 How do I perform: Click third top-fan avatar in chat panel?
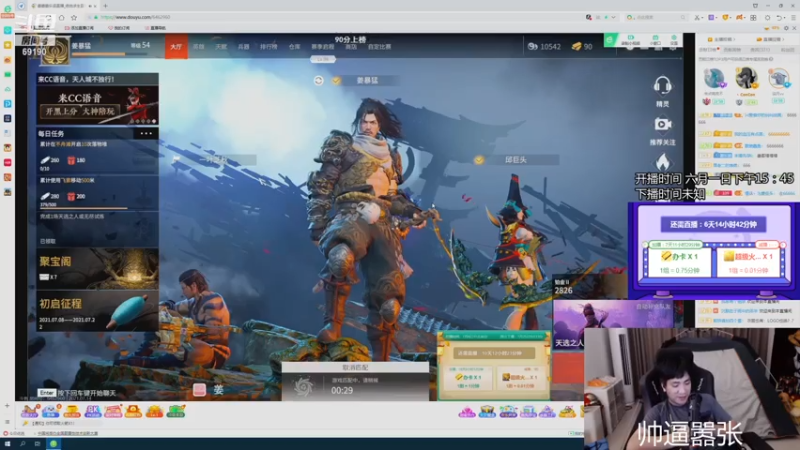[x=778, y=79]
